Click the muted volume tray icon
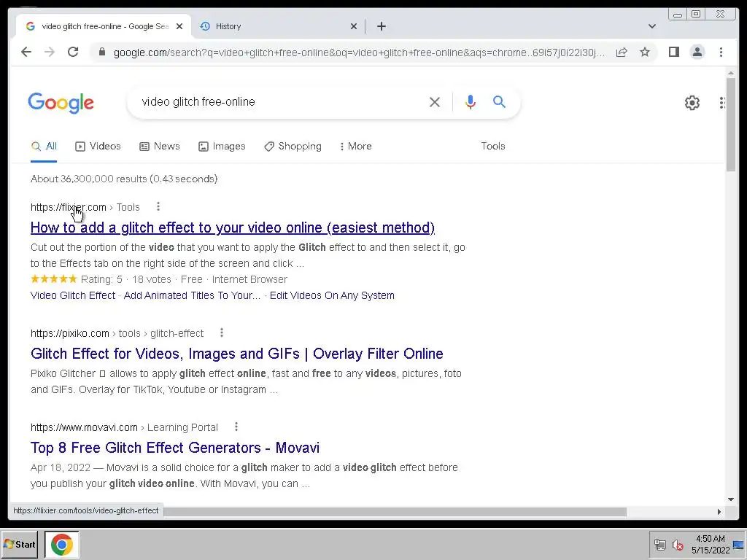 pyautogui.click(x=677, y=545)
